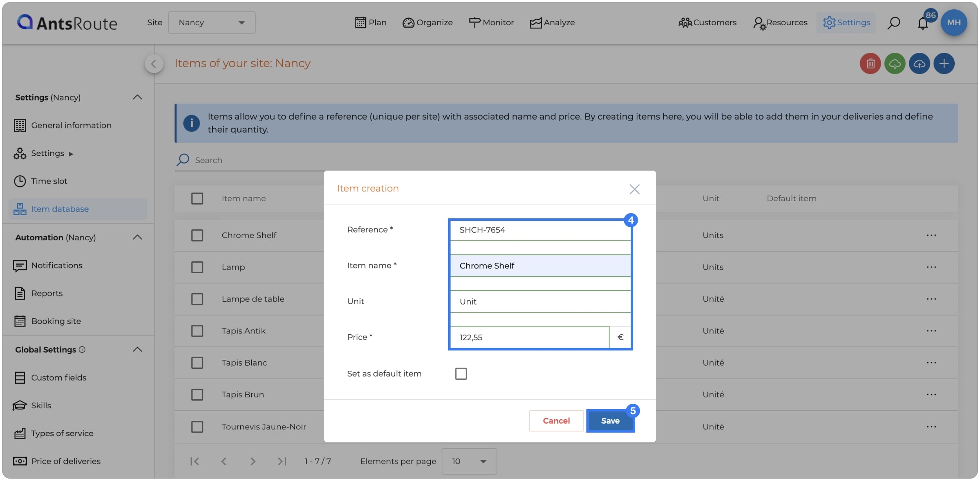
Task: Open Time slot settings
Action: pyautogui.click(x=41, y=181)
